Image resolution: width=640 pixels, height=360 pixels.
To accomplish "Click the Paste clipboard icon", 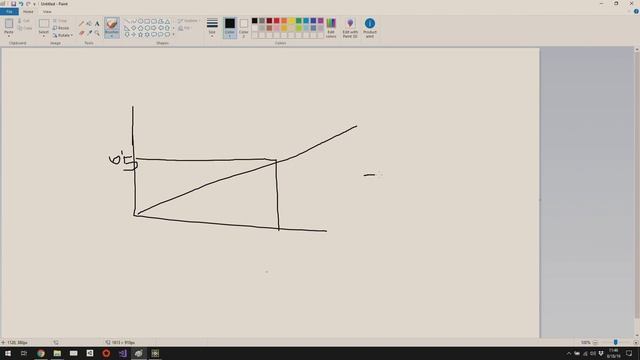I will click(9, 24).
